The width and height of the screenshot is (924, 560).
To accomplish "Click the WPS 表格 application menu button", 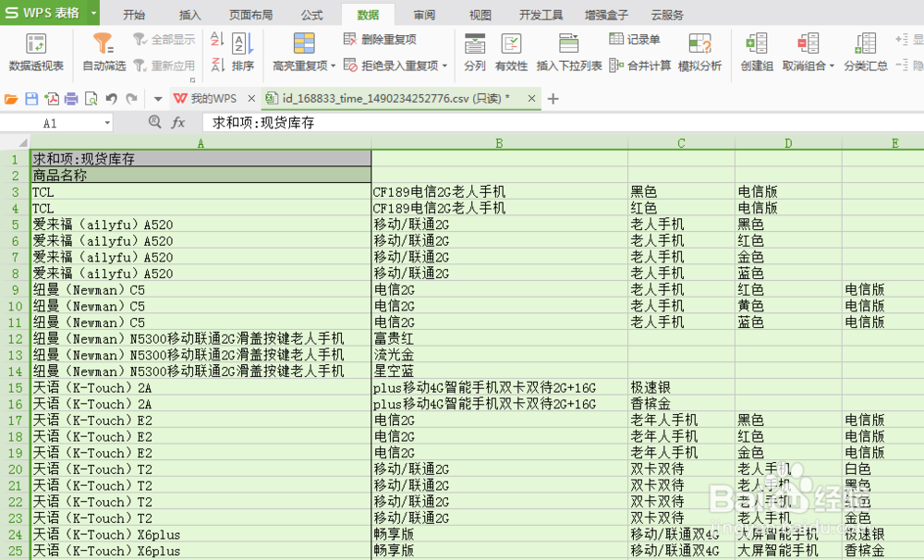I will (43, 12).
